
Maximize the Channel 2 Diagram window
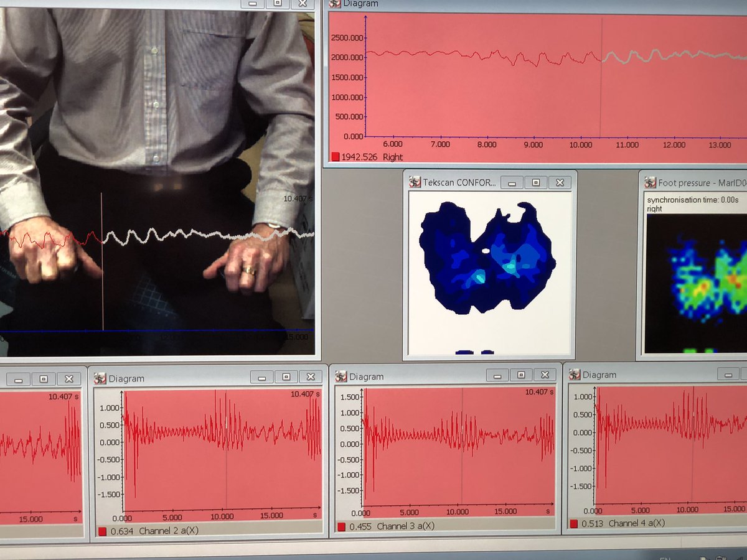pyautogui.click(x=286, y=377)
